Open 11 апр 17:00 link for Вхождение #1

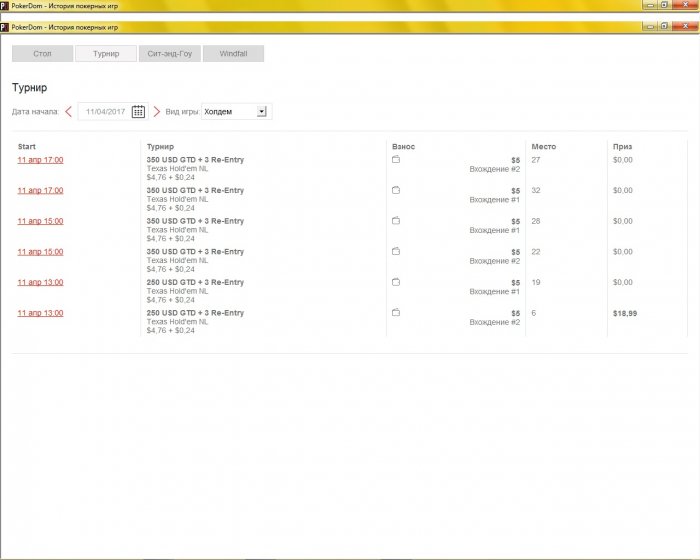pos(40,191)
